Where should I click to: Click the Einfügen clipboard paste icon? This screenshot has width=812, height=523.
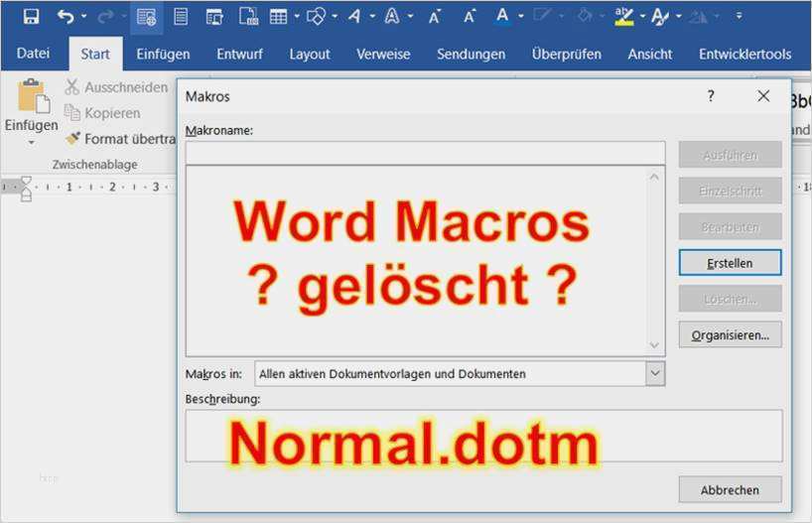point(33,96)
